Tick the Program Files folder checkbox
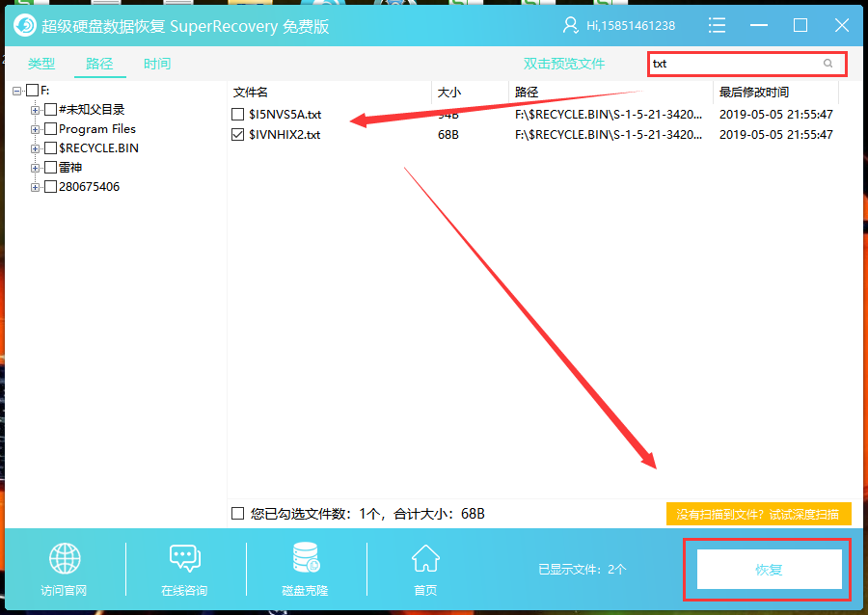868x615 pixels. 50,129
